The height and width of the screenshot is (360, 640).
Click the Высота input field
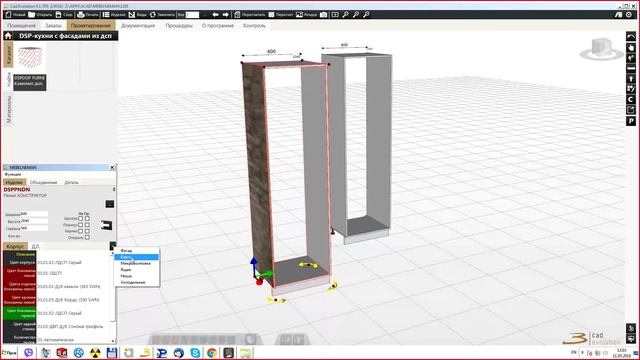tap(34, 221)
